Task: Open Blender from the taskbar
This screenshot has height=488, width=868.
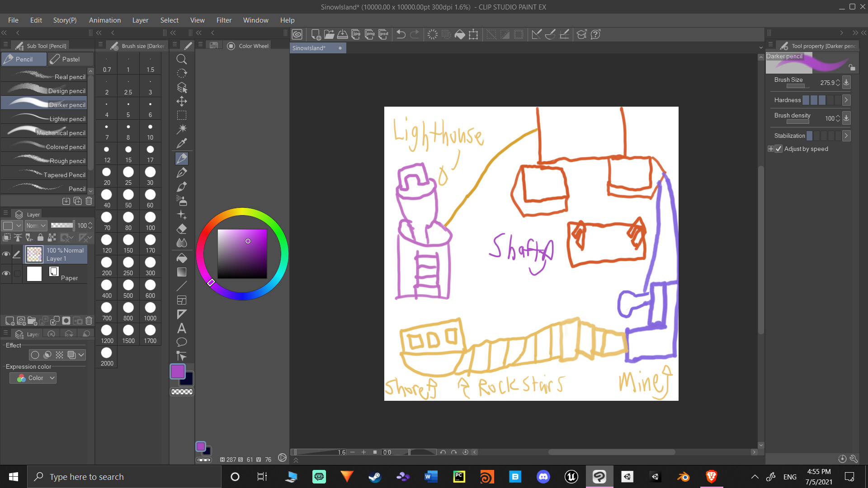Action: pyautogui.click(x=683, y=477)
